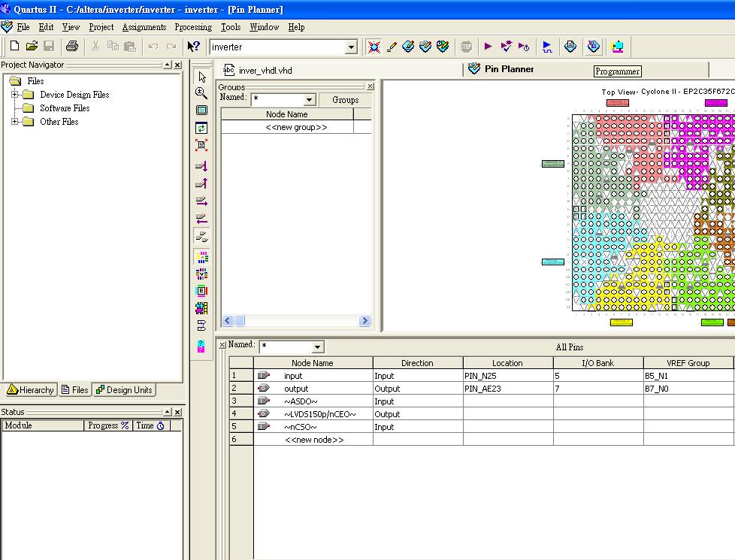Toggle the show I/O banks icon
Screen dimensions: 735x560
201,257
